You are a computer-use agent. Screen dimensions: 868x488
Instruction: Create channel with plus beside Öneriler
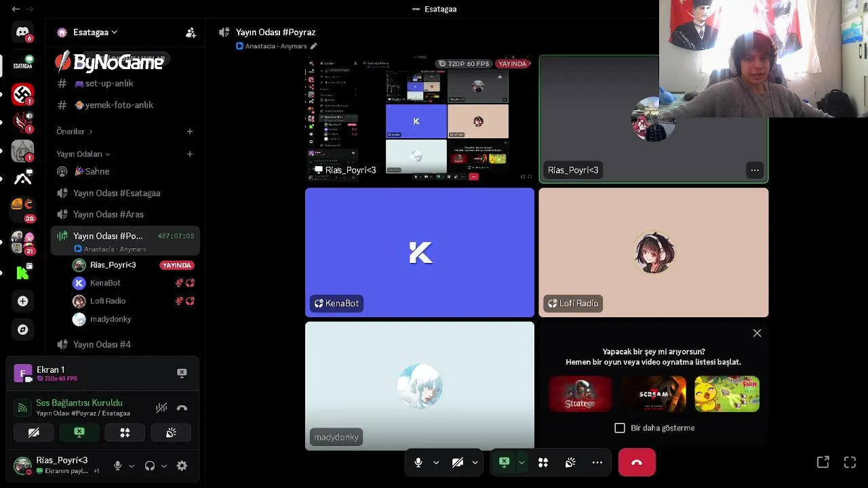pyautogui.click(x=190, y=131)
